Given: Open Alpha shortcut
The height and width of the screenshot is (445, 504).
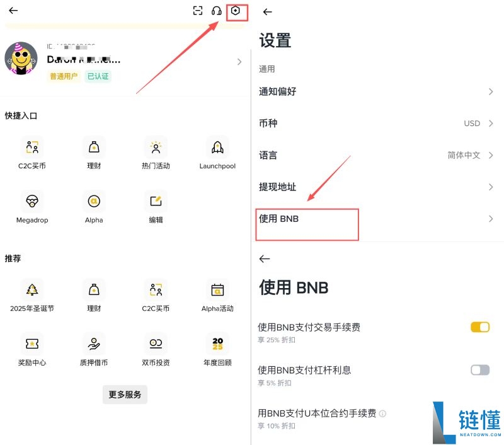Looking at the screenshot, I should (94, 207).
